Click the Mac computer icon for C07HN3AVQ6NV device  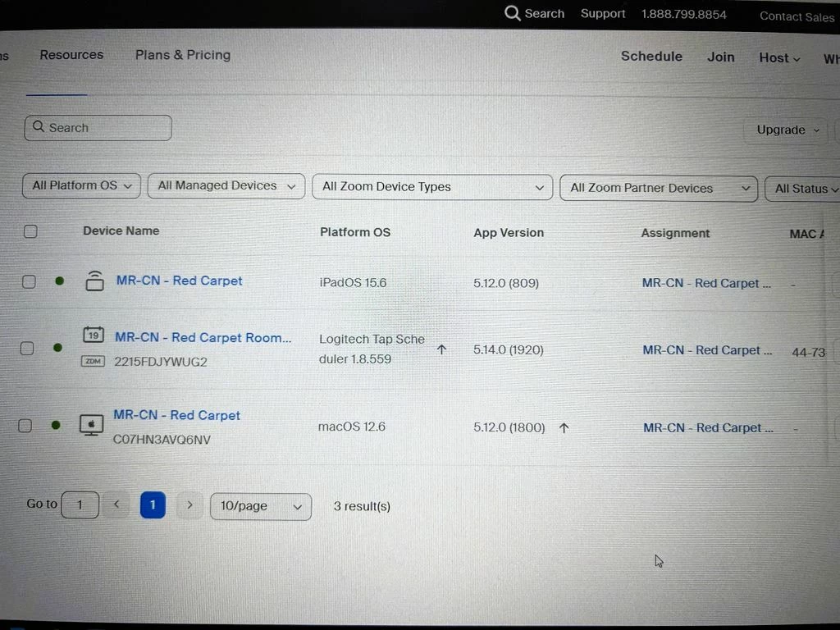(x=92, y=425)
